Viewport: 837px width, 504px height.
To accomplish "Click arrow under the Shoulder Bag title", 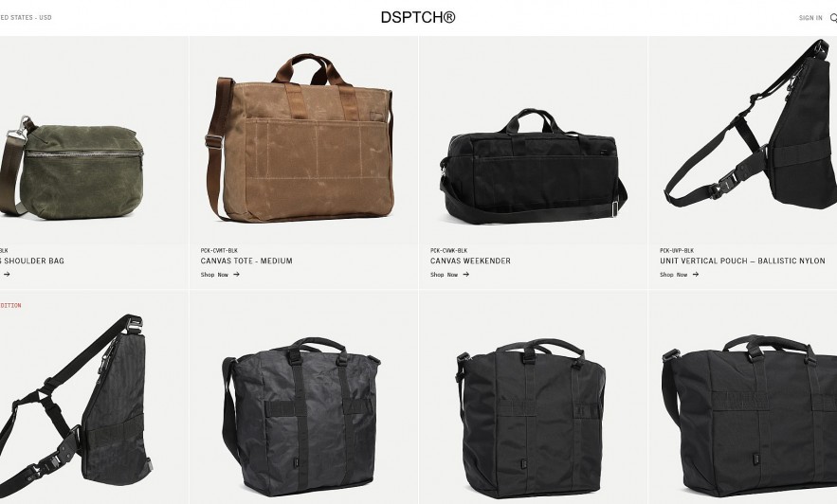I will click(x=7, y=275).
